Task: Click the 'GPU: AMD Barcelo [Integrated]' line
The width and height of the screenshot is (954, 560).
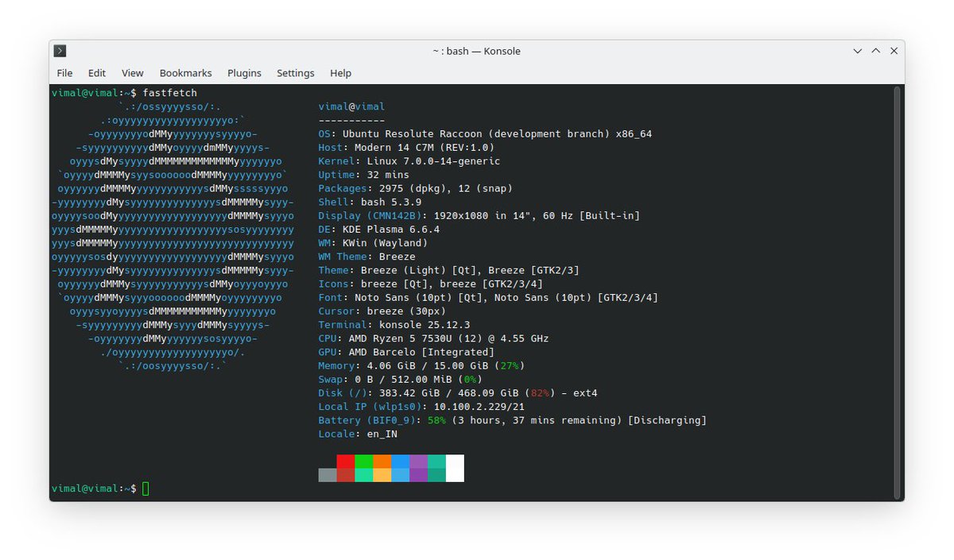Action: click(x=406, y=352)
